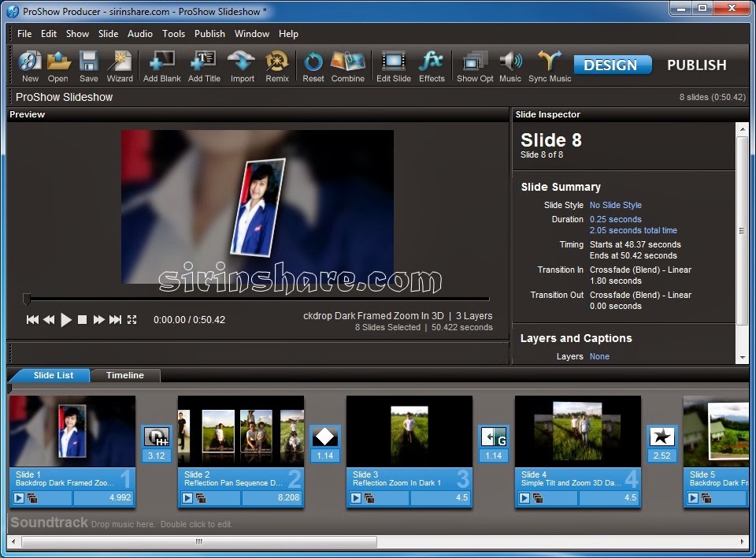Open the Edit menu
The height and width of the screenshot is (558, 756).
(49, 34)
